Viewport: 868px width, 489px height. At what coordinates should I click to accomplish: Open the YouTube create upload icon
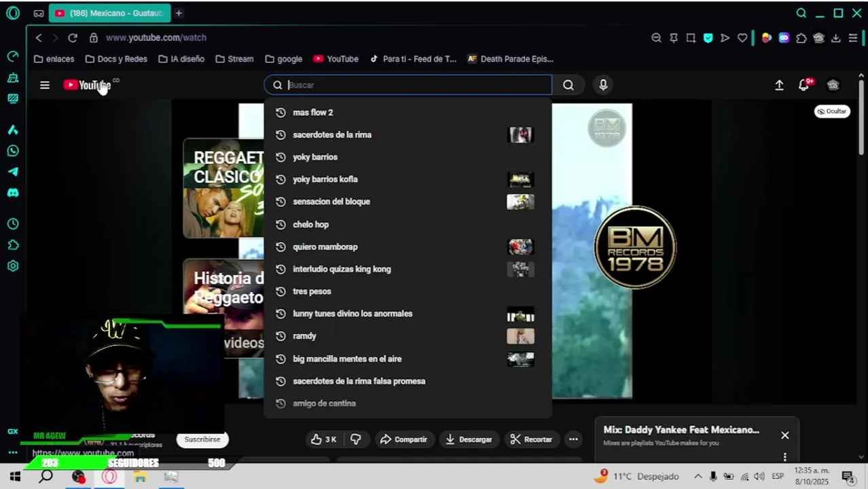click(x=779, y=85)
